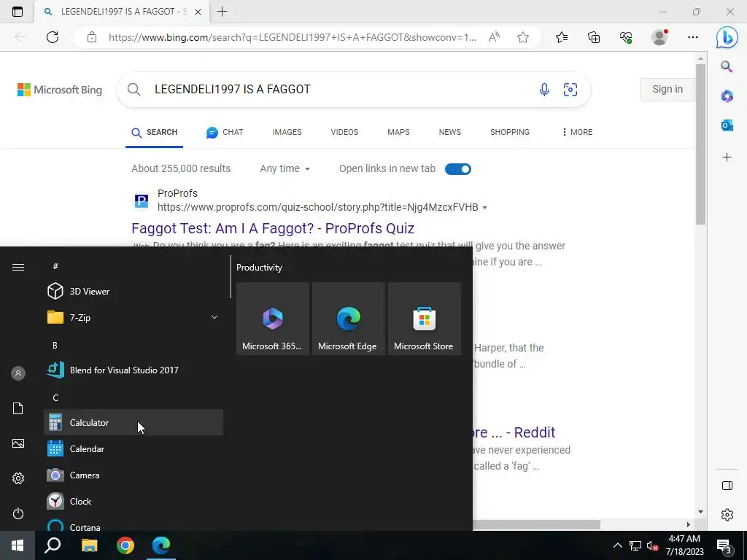Open 3D Viewer app
The height and width of the screenshot is (560, 747).
tap(133, 291)
